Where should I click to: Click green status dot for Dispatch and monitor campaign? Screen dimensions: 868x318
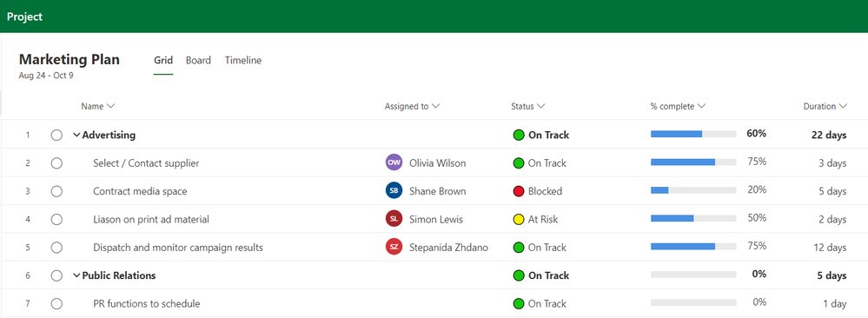click(x=519, y=247)
